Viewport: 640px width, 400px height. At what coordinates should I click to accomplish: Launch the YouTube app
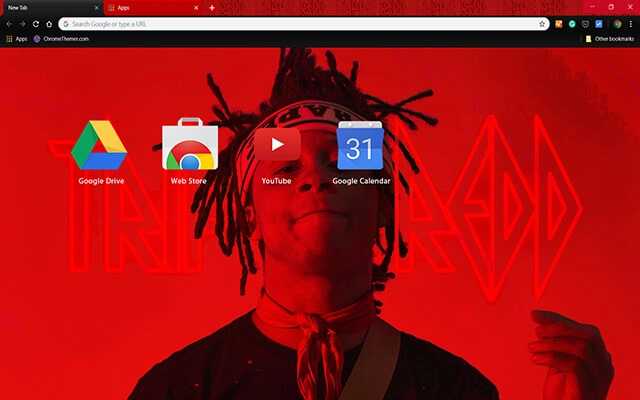tap(278, 144)
